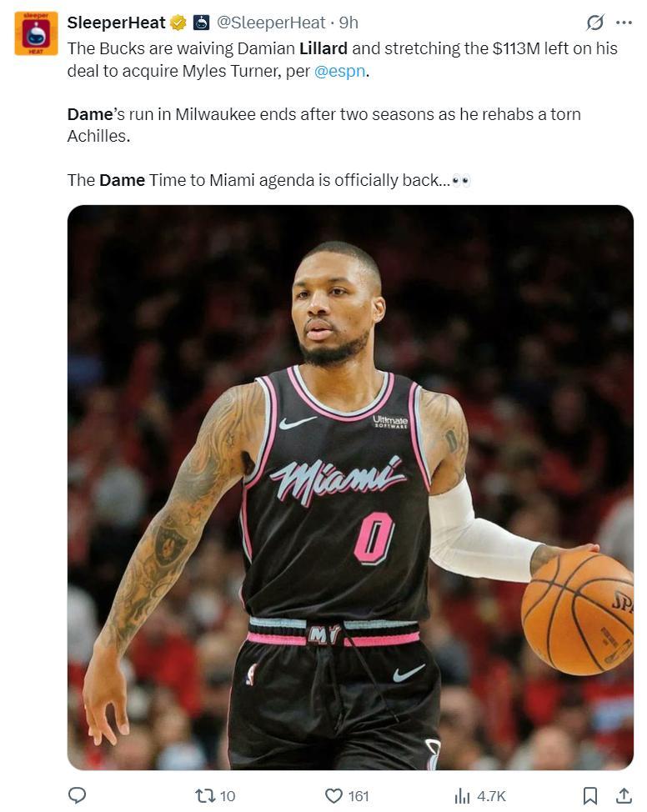Click the Grok explain icon
Image resolution: width=647 pixels, height=812 pixels.
click(594, 23)
